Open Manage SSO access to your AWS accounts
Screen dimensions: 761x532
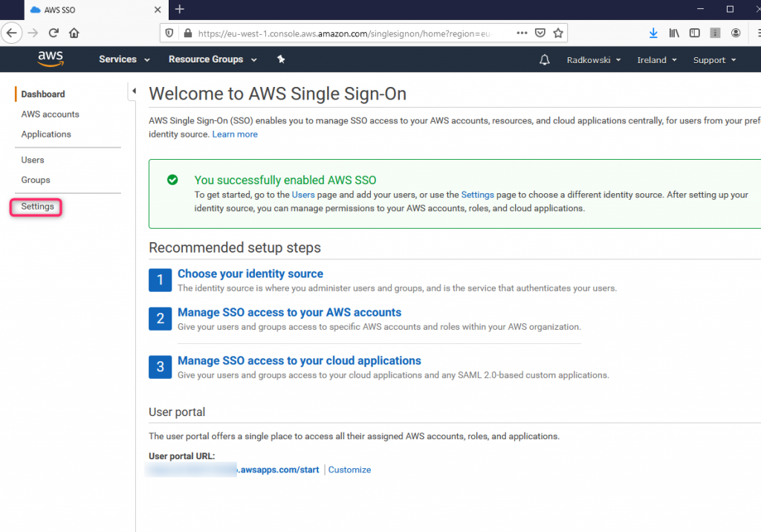tap(290, 313)
